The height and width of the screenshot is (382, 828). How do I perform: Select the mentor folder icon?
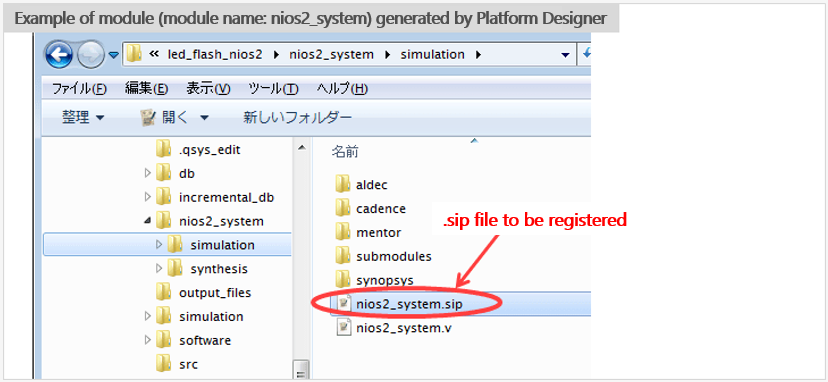(343, 231)
